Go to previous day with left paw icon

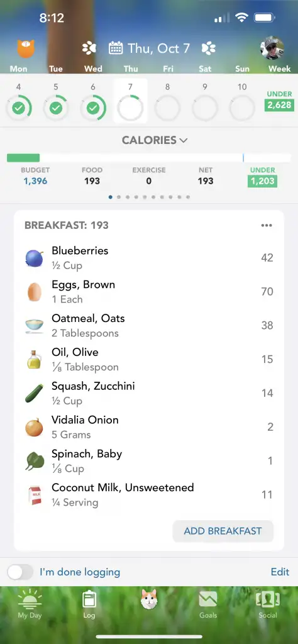point(89,48)
